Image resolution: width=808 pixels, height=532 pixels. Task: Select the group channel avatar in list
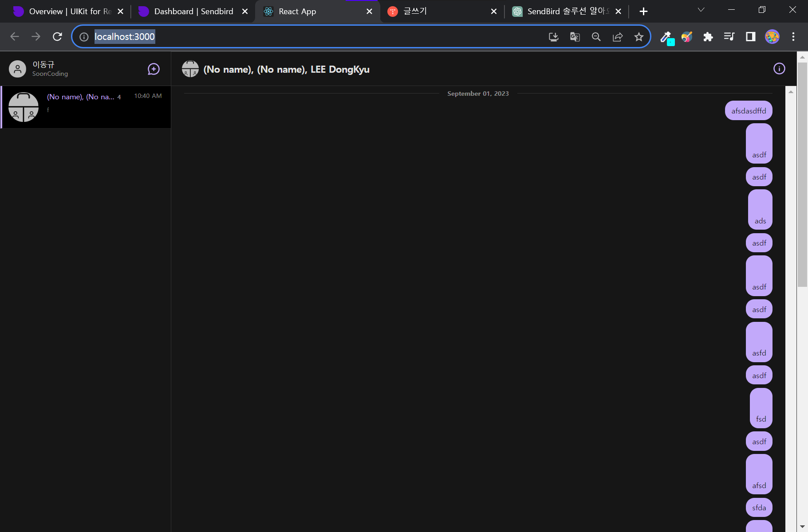coord(24,107)
